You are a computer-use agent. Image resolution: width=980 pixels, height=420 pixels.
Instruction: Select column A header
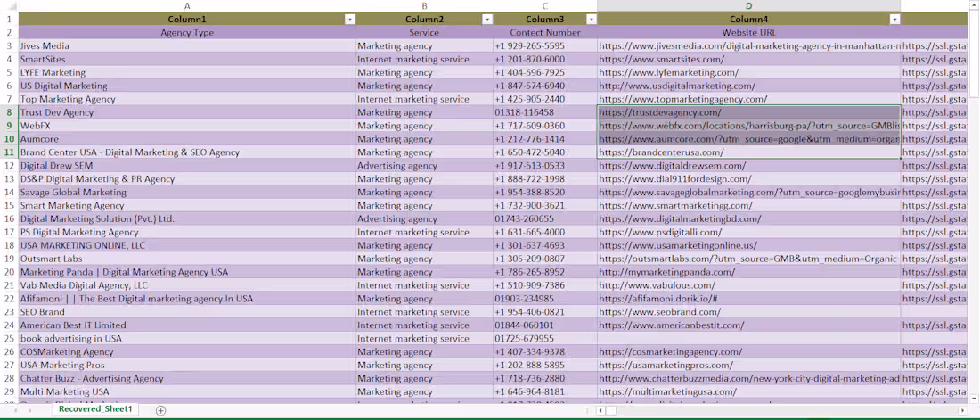(187, 6)
